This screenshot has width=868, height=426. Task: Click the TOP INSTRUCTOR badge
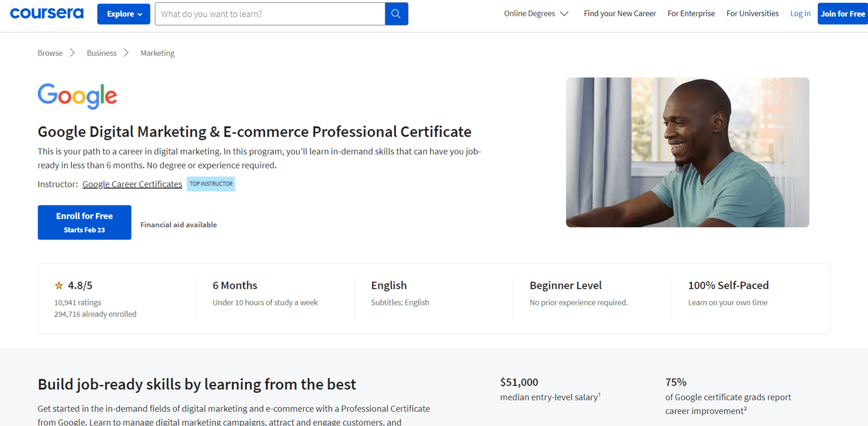click(x=211, y=184)
